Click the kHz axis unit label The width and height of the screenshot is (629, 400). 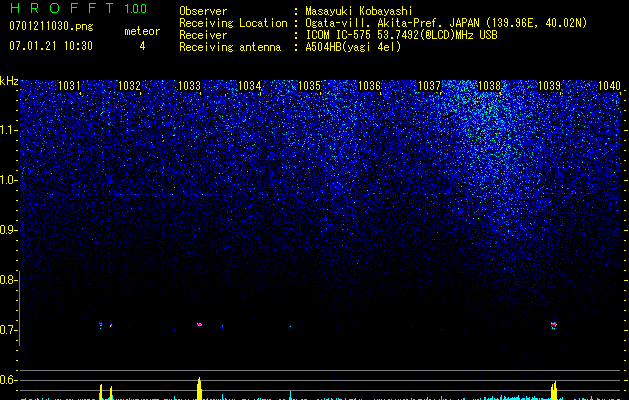[9, 81]
